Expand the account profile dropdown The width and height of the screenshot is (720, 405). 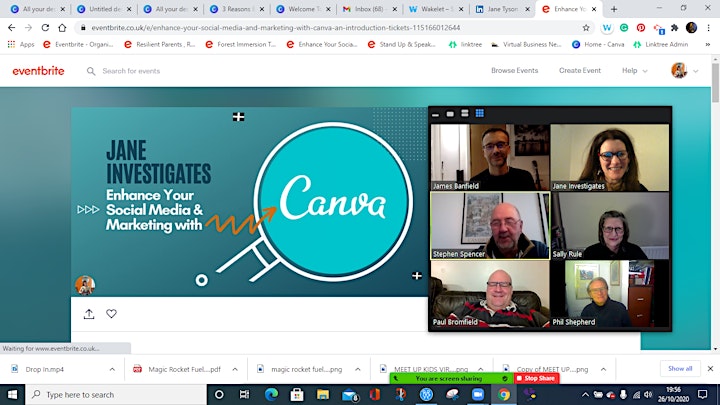(696, 71)
